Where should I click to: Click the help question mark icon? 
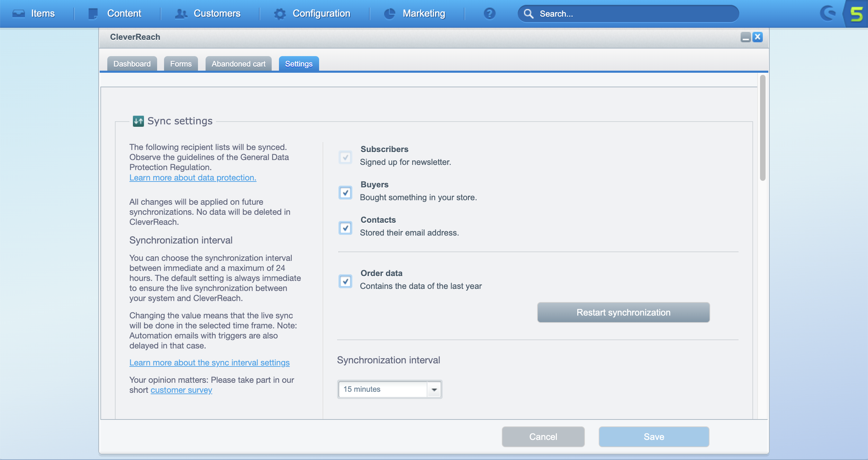489,14
